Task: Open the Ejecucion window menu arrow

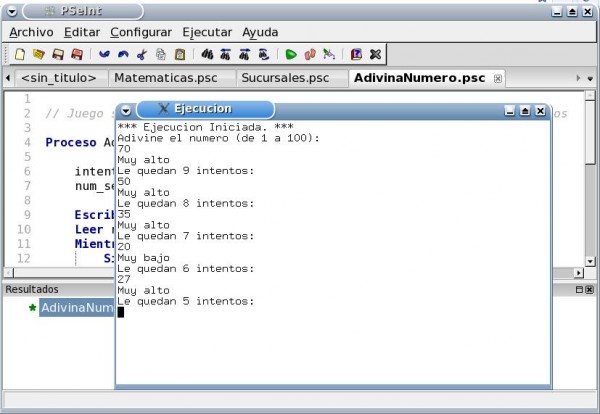Action: tap(126, 110)
